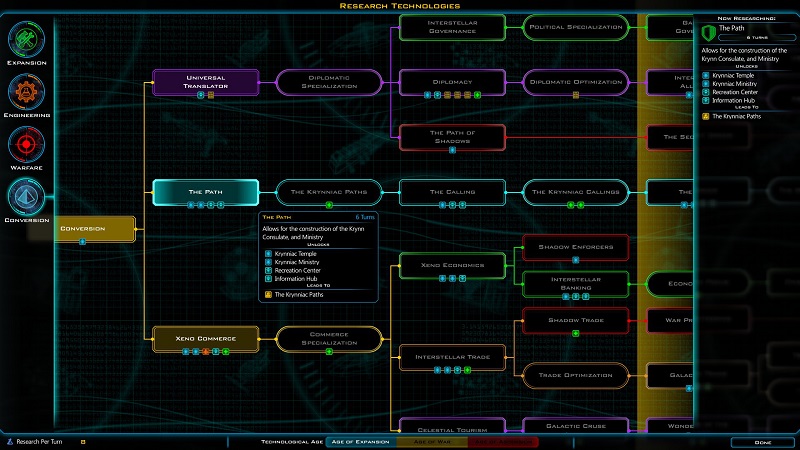Click Recreation Center in right panel
The image size is (800, 450).
click(735, 92)
